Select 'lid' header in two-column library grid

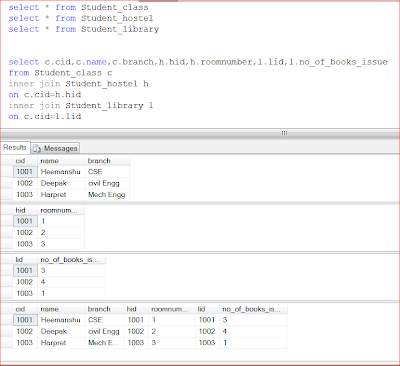click(25, 260)
